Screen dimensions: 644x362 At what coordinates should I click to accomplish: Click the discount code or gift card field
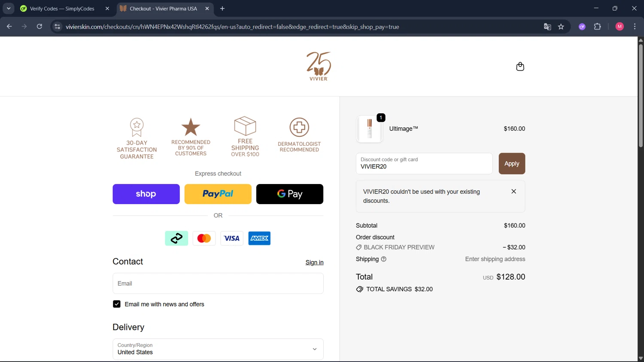click(x=424, y=163)
